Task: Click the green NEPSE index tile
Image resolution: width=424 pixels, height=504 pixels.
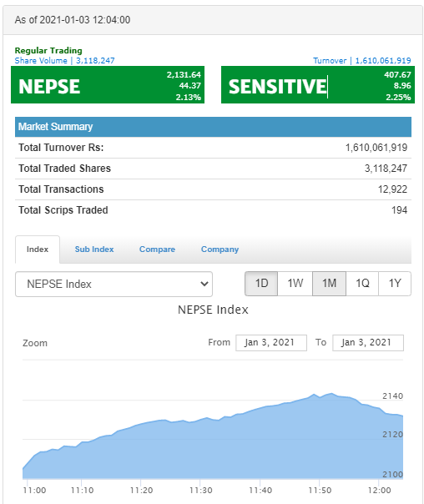Action: 108,85
